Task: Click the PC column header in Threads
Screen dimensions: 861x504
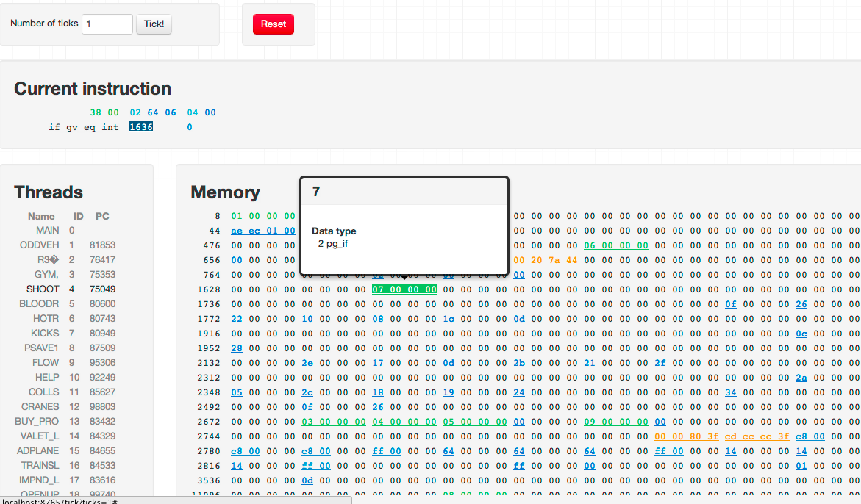Action: (102, 216)
